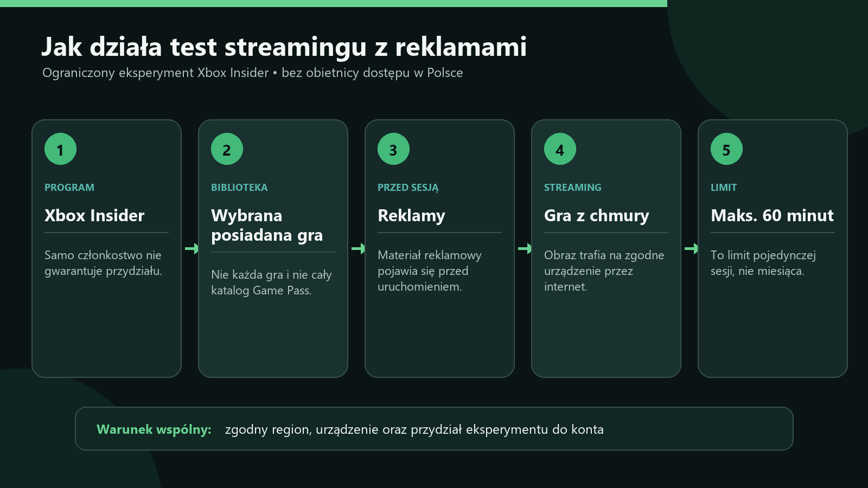868x488 pixels.
Task: Click the green step circle numbered 1
Action: coord(60,149)
